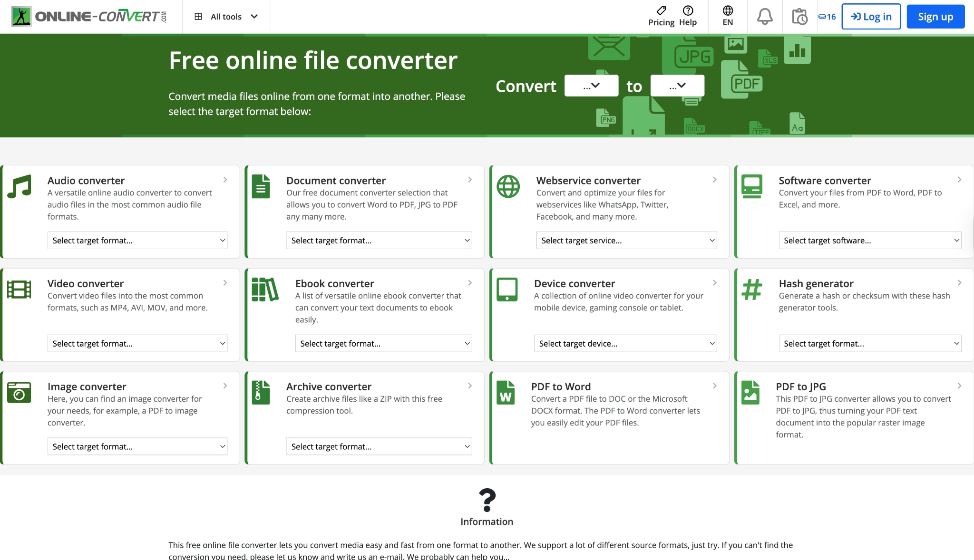Open the Pricing page
This screenshot has width=974, height=560.
(x=661, y=15)
